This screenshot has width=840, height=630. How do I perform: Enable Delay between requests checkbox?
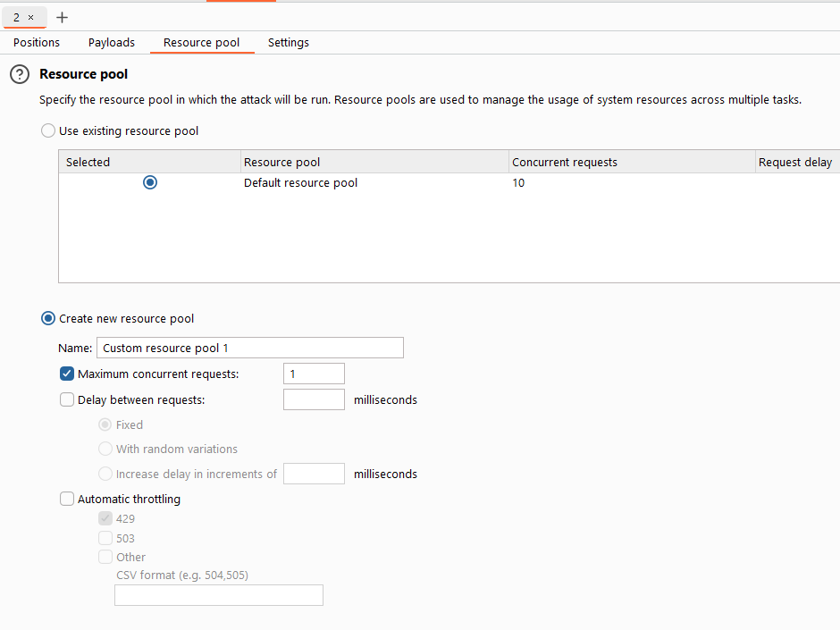(67, 399)
